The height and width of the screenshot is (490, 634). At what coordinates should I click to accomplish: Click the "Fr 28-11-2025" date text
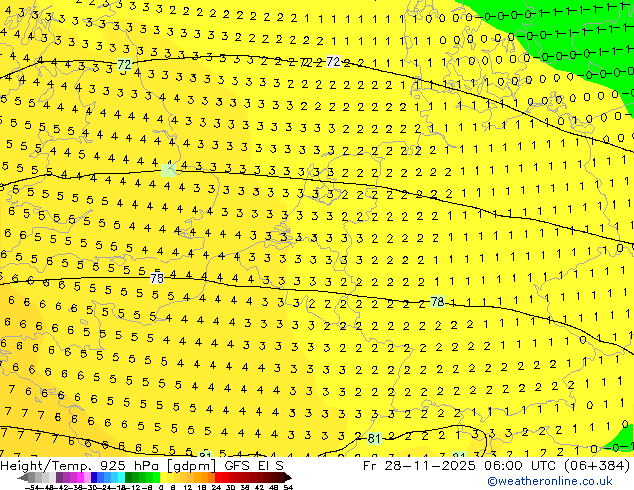(419, 466)
